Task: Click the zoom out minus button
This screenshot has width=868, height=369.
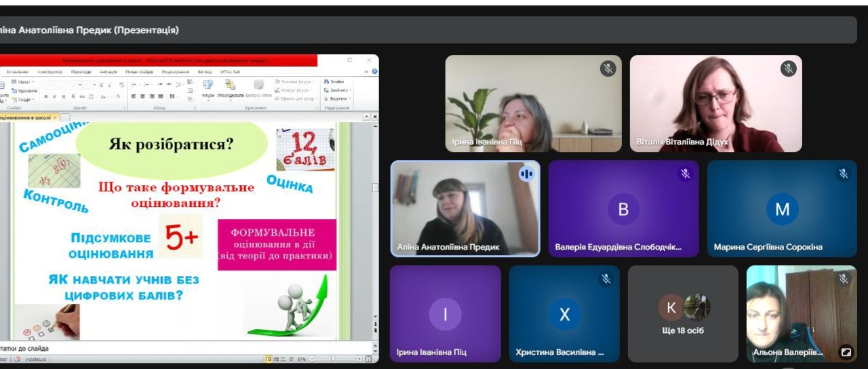Action: pos(312,359)
